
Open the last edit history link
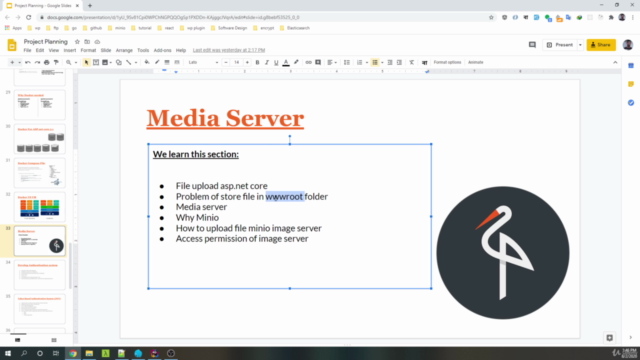click(x=229, y=50)
